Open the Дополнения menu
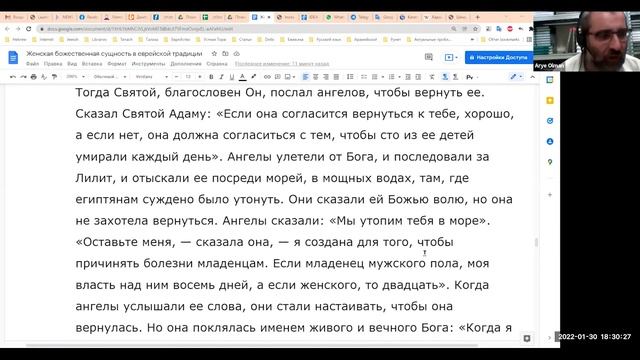 [x=186, y=64]
